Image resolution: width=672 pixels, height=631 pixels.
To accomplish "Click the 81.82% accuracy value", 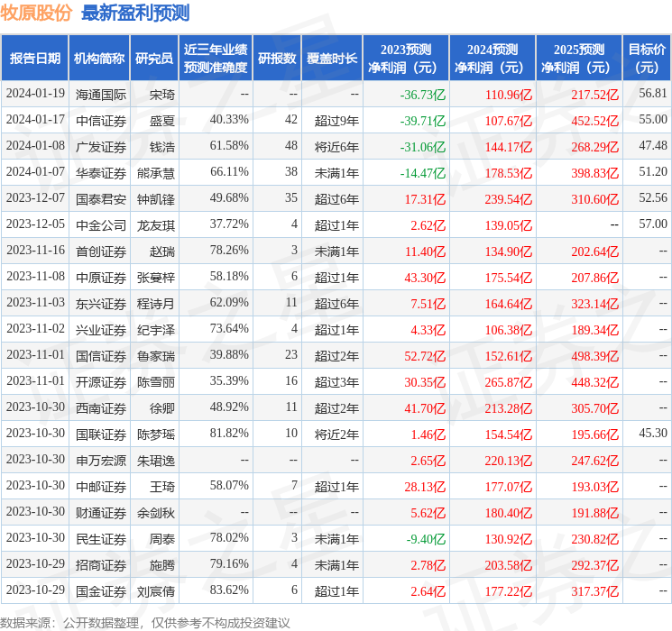I will [x=229, y=433].
